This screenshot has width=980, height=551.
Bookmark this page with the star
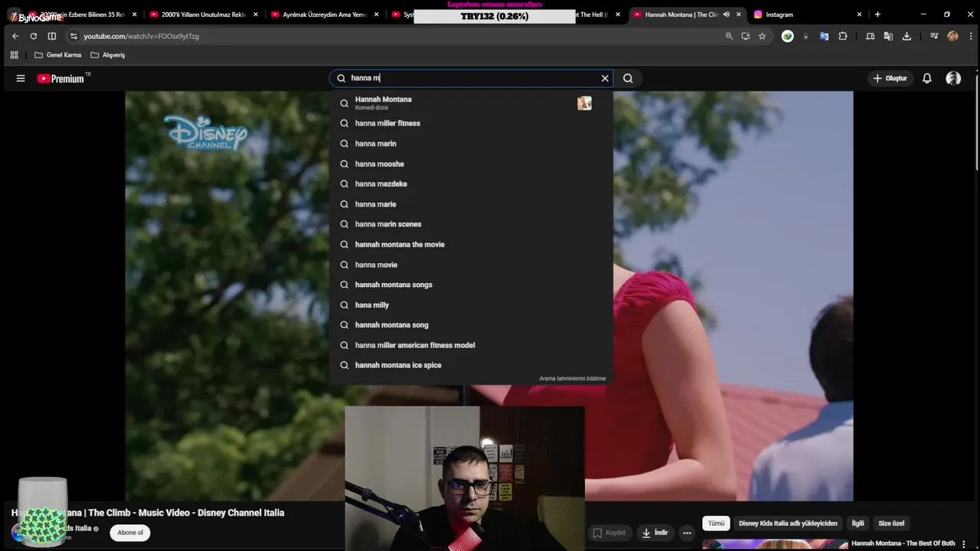(762, 36)
